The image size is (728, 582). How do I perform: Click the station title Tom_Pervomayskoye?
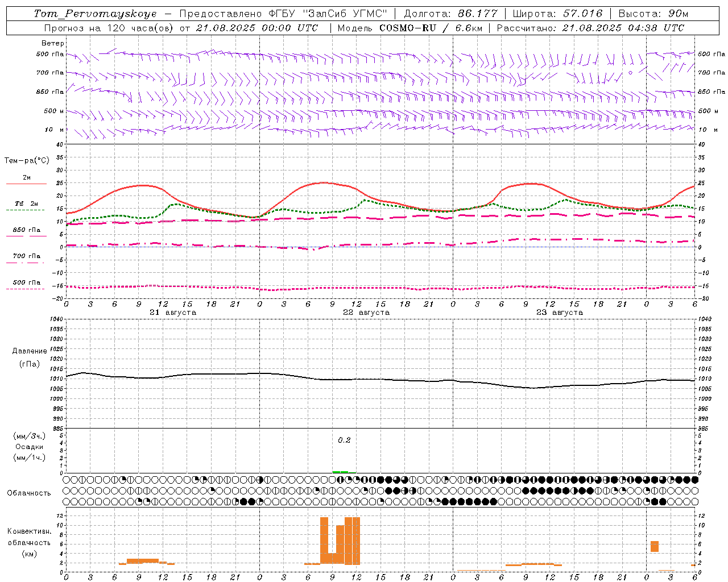click(95, 14)
